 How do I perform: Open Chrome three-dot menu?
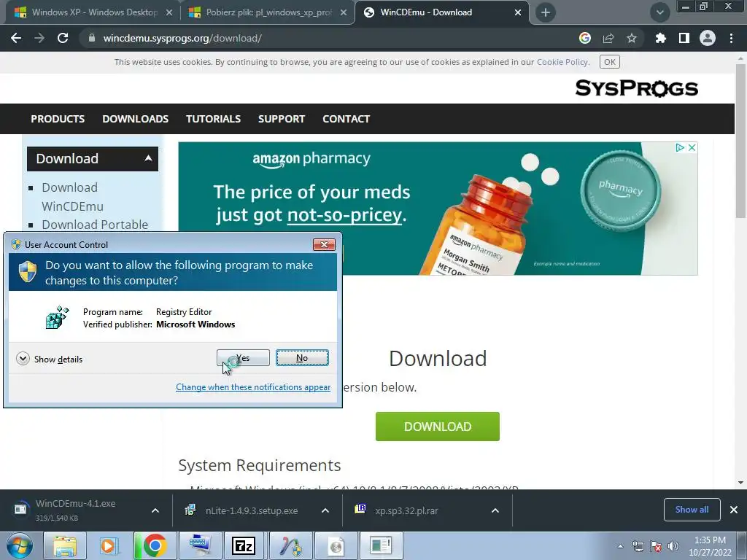pos(731,38)
